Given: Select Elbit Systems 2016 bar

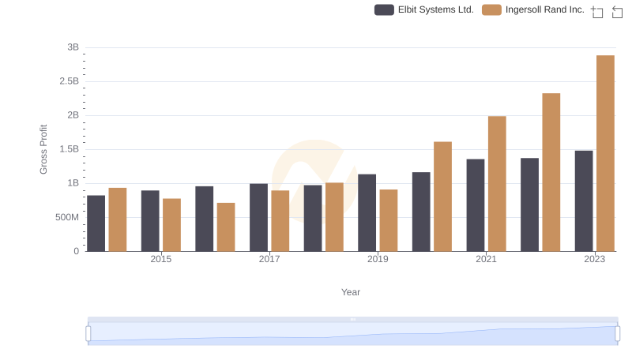Looking at the screenshot, I should 205,219.
